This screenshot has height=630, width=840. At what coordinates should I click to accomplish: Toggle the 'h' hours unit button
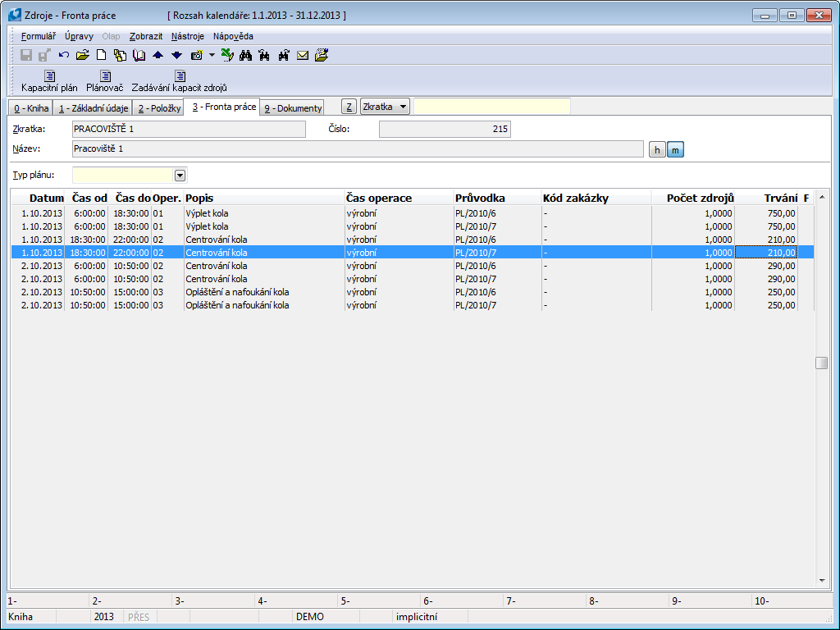pyautogui.click(x=656, y=149)
